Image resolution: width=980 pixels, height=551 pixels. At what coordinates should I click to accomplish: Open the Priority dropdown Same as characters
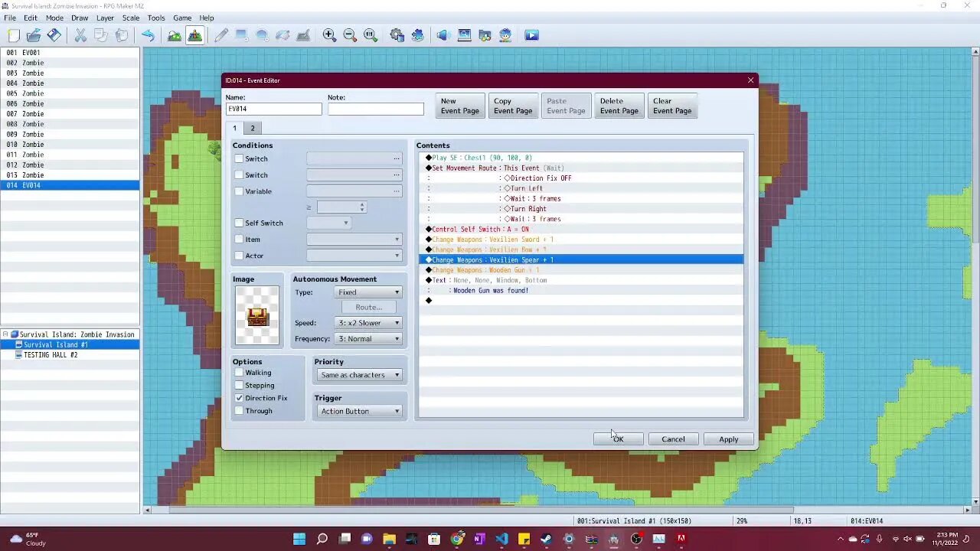(359, 375)
